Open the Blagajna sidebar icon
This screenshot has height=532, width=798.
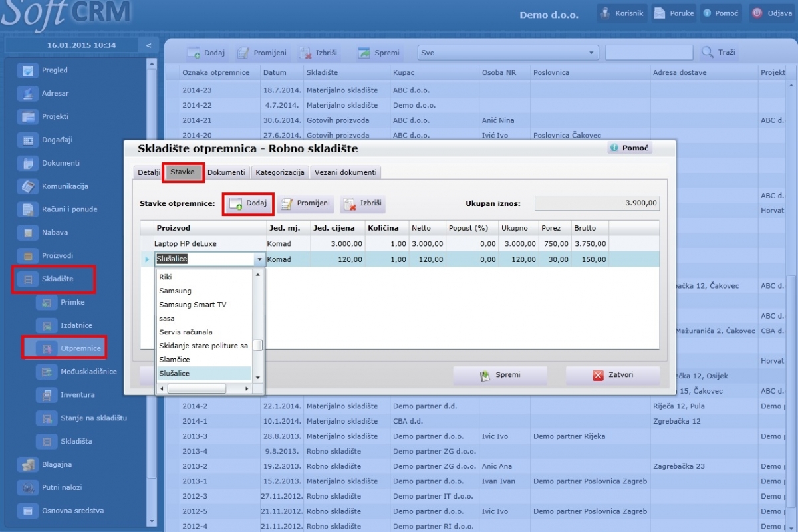[x=28, y=465]
